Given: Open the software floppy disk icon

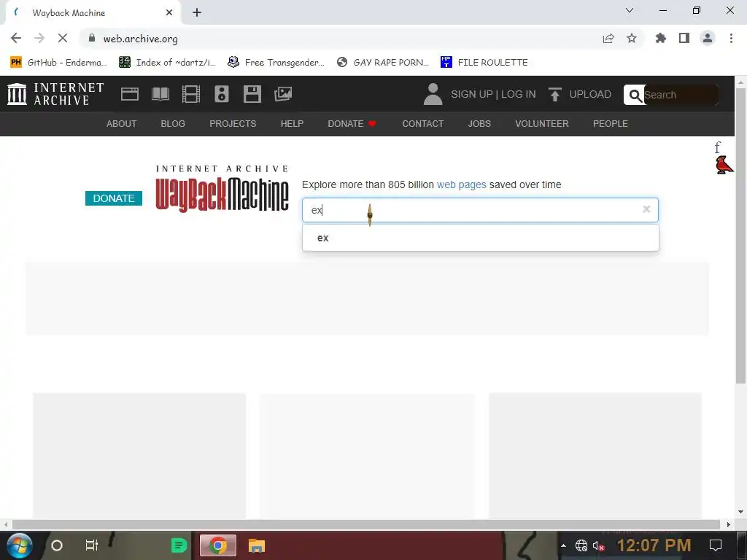Looking at the screenshot, I should [252, 94].
